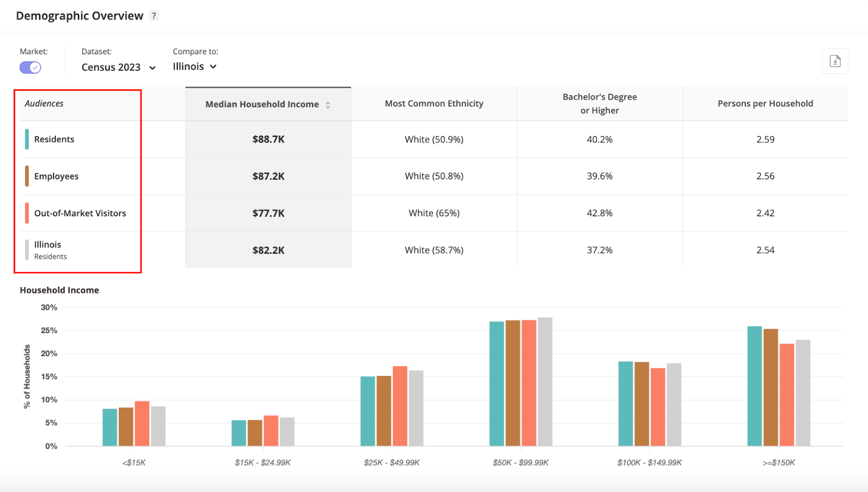The height and width of the screenshot is (492, 868).
Task: Click the $25K - $49.99K axis label
Action: point(392,463)
